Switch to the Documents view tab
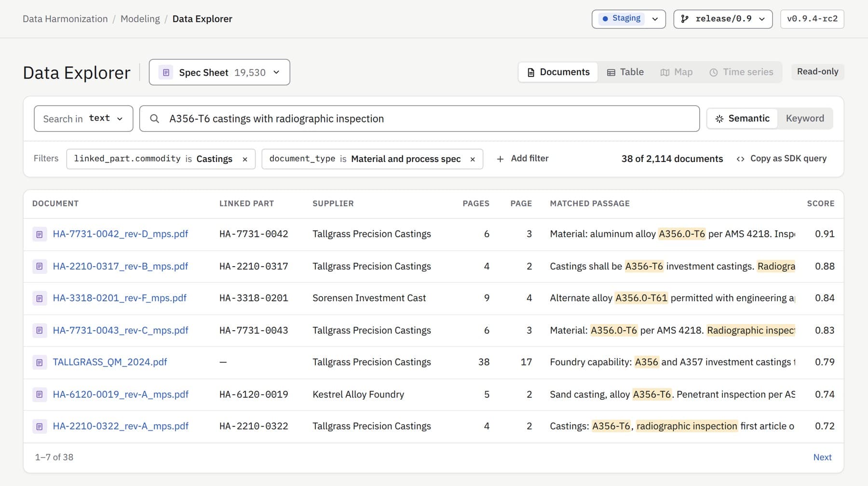Screen dimensions: 868x486 [558, 72]
